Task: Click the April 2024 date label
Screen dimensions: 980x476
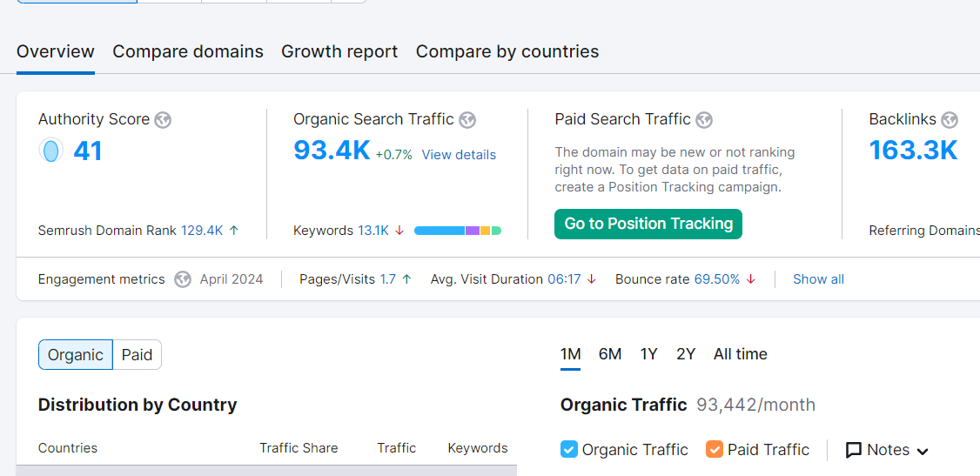Action: click(232, 279)
